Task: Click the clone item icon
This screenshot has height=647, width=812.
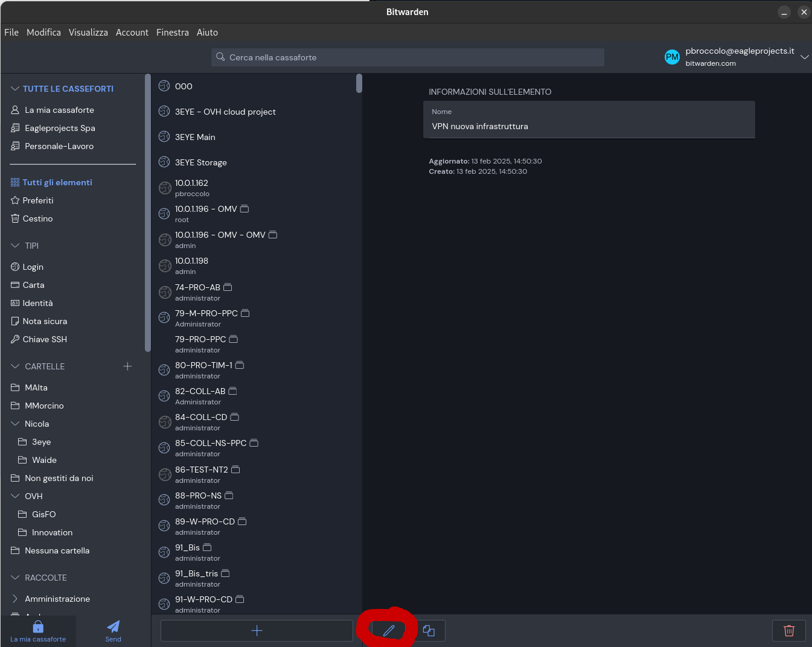Action: click(x=429, y=631)
